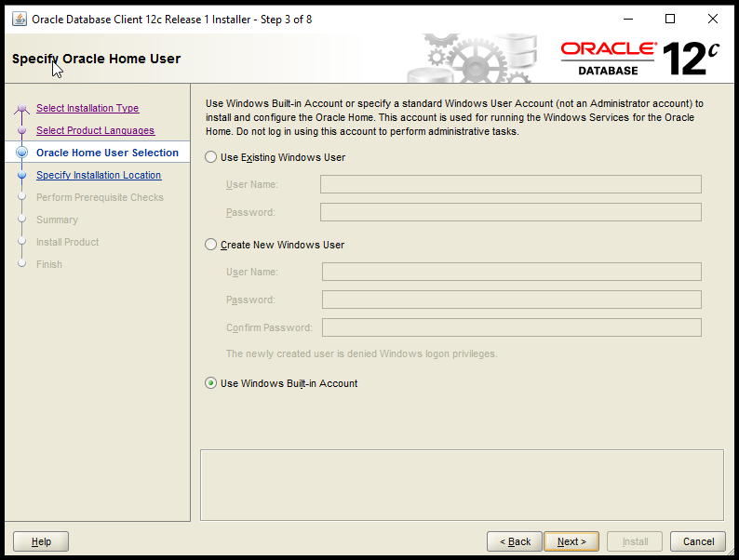Screen dimensions: 739x560
Task: Go to Select Product Languages step
Action: (x=95, y=130)
